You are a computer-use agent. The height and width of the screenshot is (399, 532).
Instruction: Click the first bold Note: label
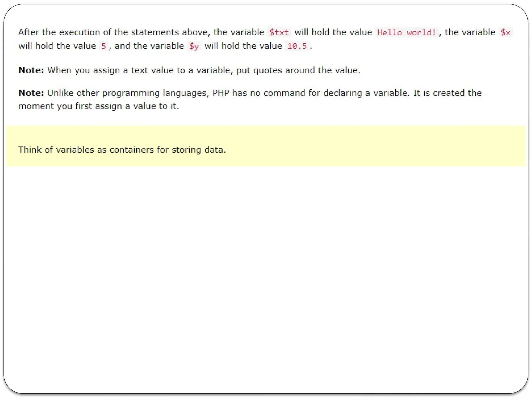pyautogui.click(x=31, y=70)
